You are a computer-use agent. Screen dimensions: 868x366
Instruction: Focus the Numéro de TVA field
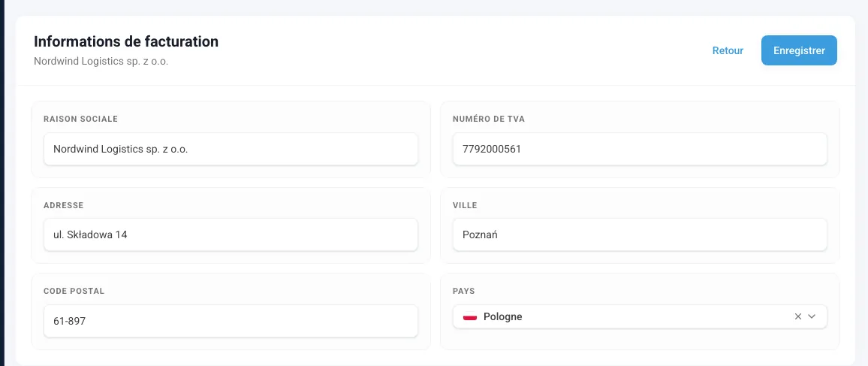tap(640, 148)
